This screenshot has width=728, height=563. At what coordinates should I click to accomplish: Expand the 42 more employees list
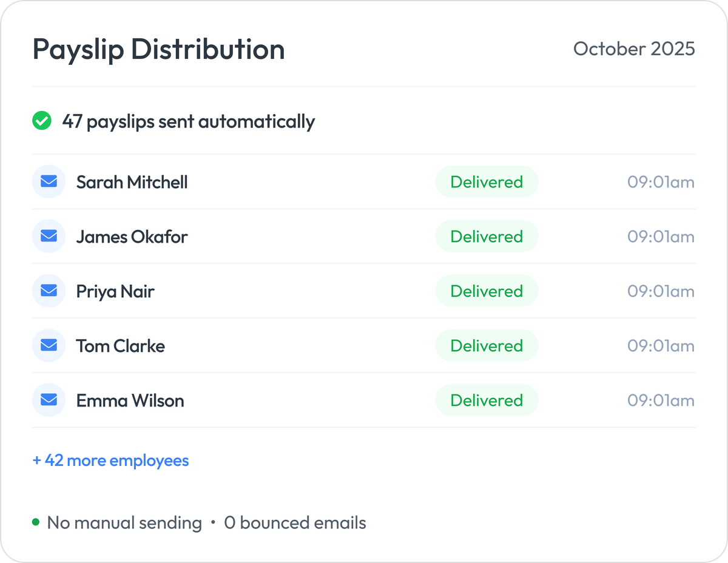pyautogui.click(x=110, y=460)
